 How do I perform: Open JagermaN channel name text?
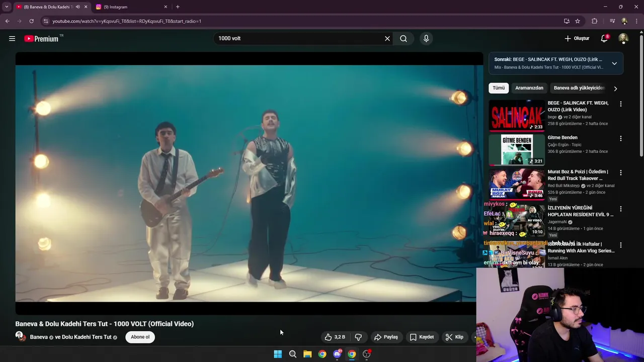(x=558, y=222)
